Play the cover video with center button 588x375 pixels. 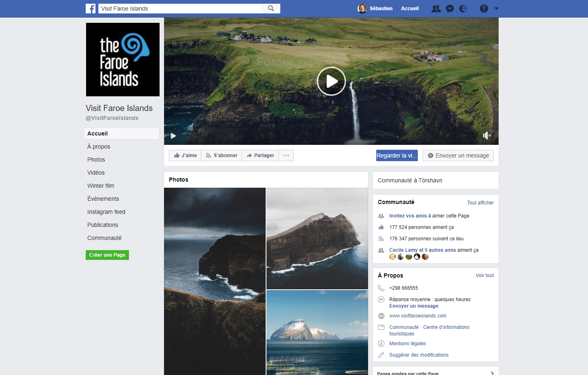(x=331, y=81)
